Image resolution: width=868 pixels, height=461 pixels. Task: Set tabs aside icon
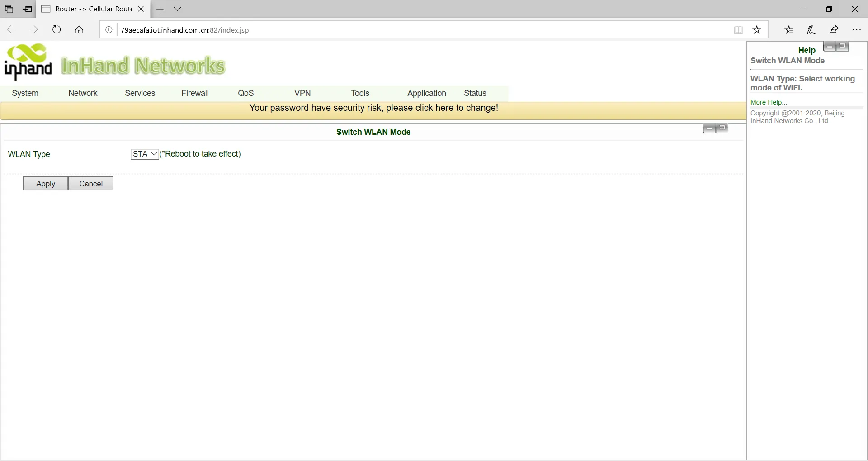pos(27,9)
